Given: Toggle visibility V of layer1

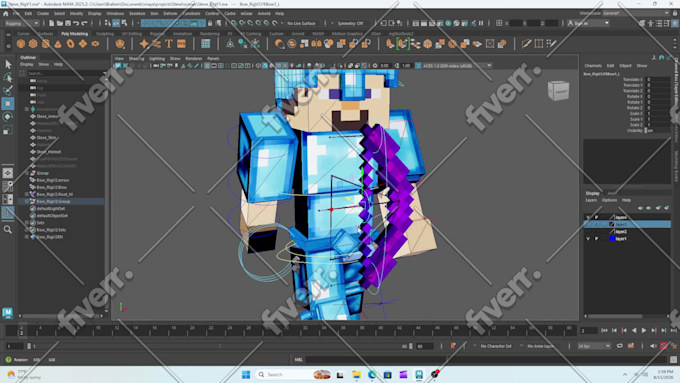Looking at the screenshot, I should coord(588,239).
